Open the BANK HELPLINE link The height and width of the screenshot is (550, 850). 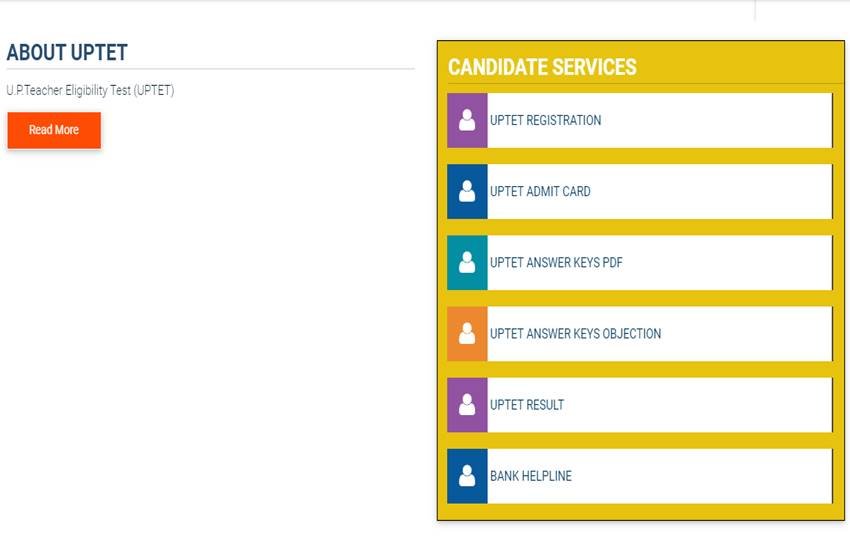click(531, 476)
